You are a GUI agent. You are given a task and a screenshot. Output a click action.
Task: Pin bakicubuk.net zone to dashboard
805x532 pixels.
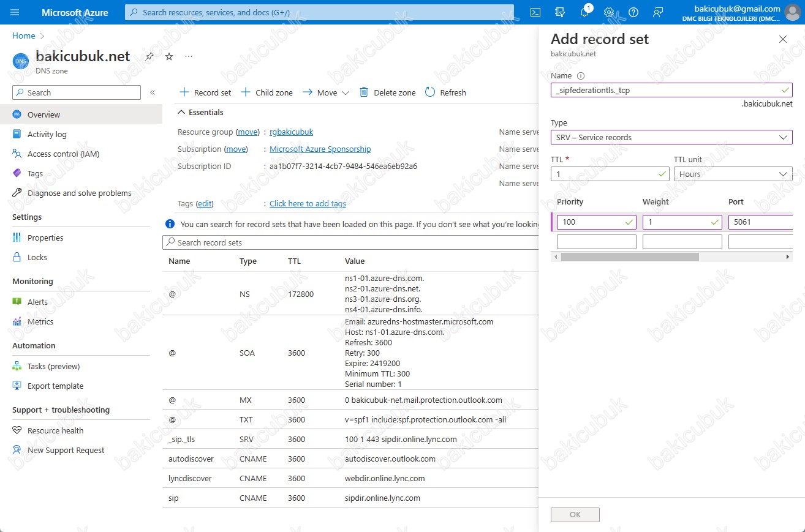point(149,56)
